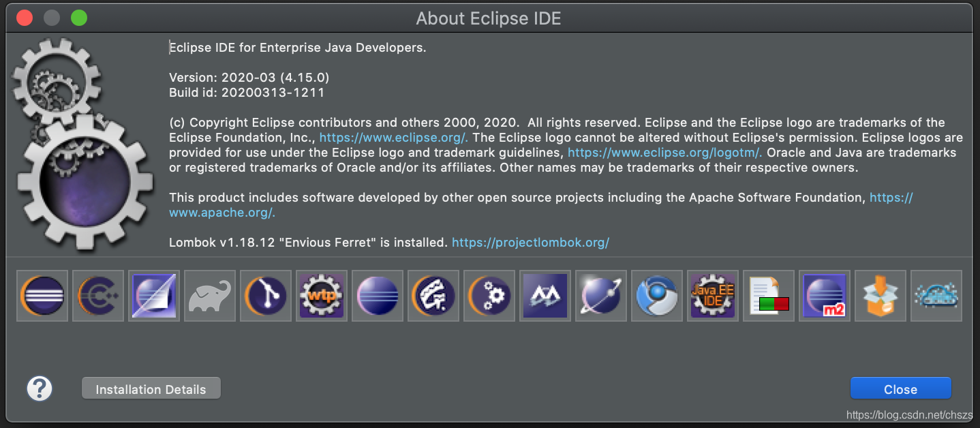Click the orange C arrows feature icon
The height and width of the screenshot is (428, 980).
point(98,296)
